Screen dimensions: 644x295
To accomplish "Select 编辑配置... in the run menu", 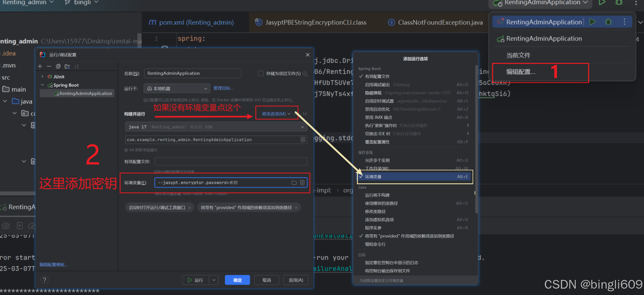I will pyautogui.click(x=521, y=72).
